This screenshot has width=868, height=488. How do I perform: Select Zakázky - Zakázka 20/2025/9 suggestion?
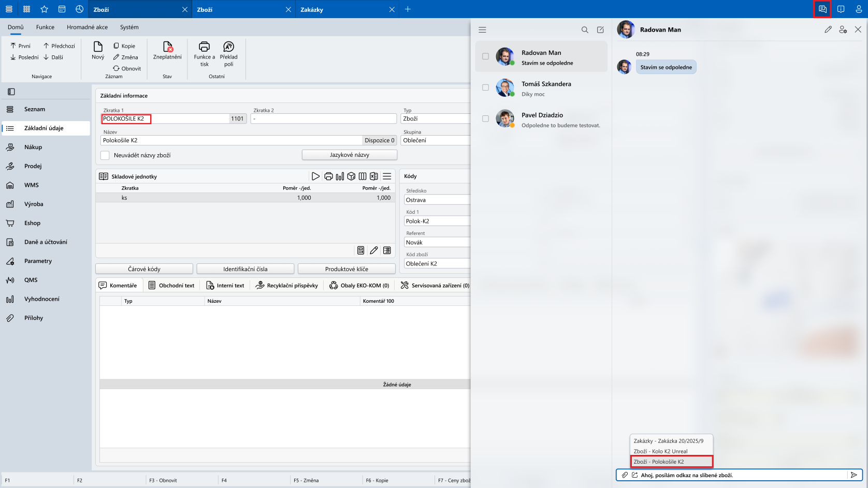tap(671, 441)
